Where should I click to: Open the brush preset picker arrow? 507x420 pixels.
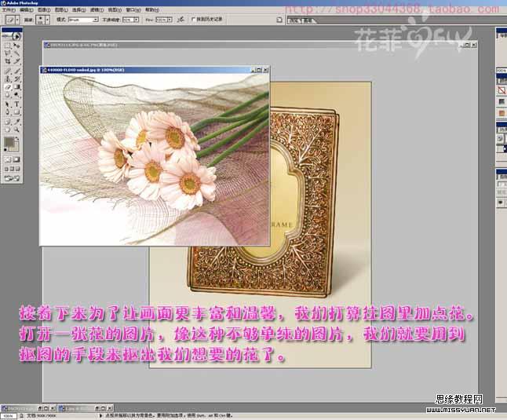tap(48, 20)
